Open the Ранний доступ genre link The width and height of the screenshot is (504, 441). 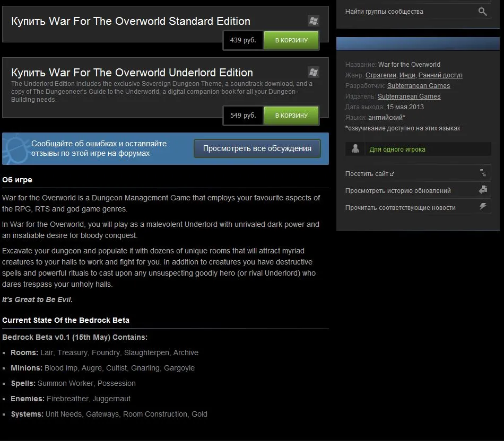coord(440,75)
